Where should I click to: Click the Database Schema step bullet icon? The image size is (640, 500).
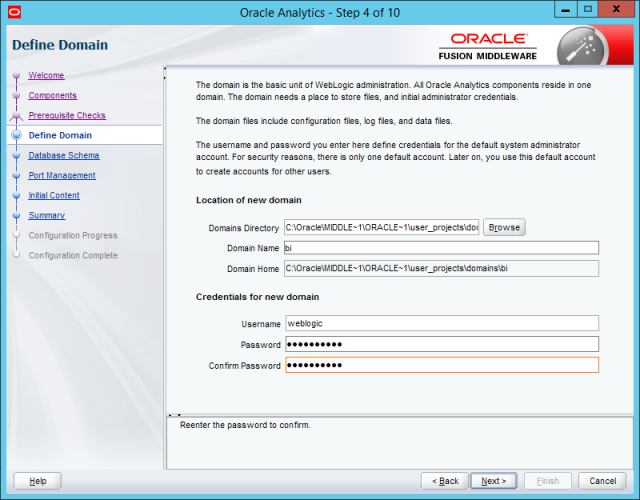pyautogui.click(x=16, y=156)
